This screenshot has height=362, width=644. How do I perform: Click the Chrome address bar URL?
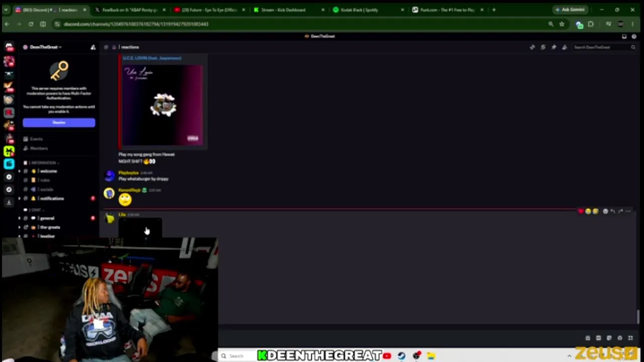click(x=136, y=24)
